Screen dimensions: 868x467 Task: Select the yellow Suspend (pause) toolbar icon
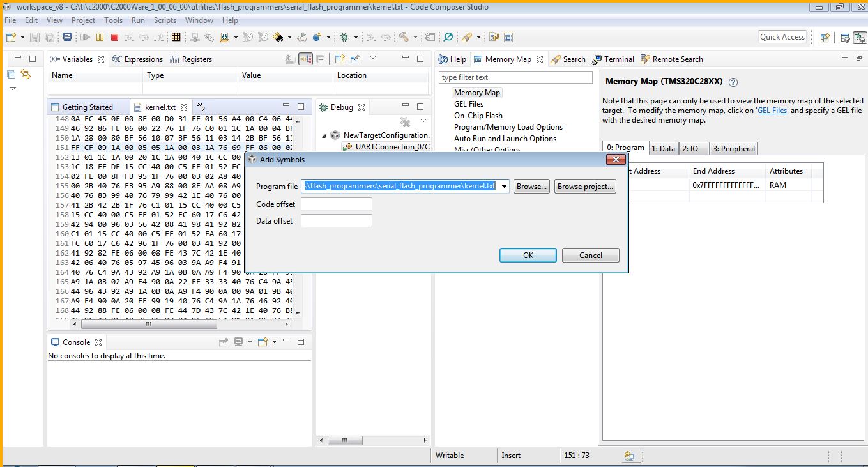click(x=100, y=36)
